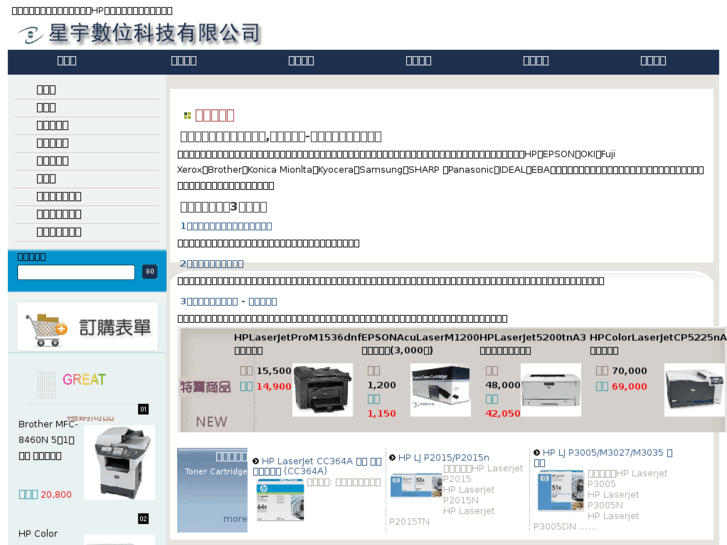Screen dimensions: 727x545
Task: Click the Brother MFC-8460N printer thumbnail
Action: (x=120, y=462)
